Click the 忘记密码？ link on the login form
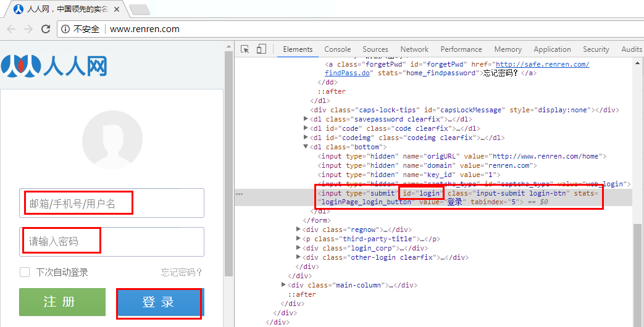Image resolution: width=644 pixels, height=327 pixels. click(182, 272)
